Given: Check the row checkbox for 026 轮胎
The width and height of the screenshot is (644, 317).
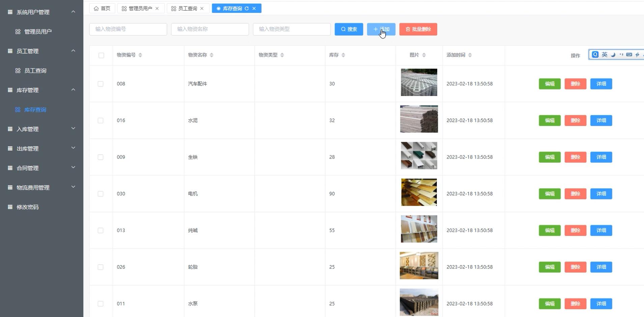Looking at the screenshot, I should point(101,267).
